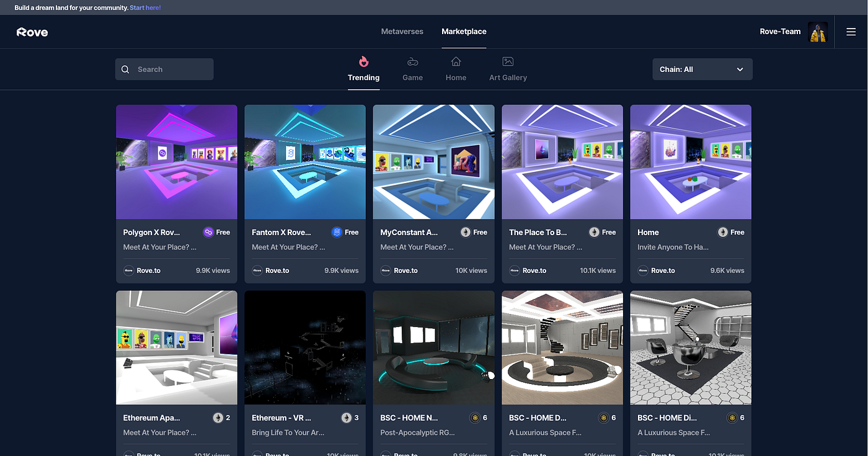
Task: Open Rove.to creator link on Home card
Action: pyautogui.click(x=663, y=270)
